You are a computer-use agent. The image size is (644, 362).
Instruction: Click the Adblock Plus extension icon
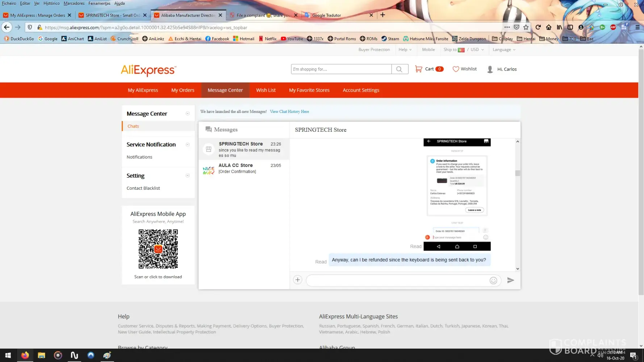[613, 27]
